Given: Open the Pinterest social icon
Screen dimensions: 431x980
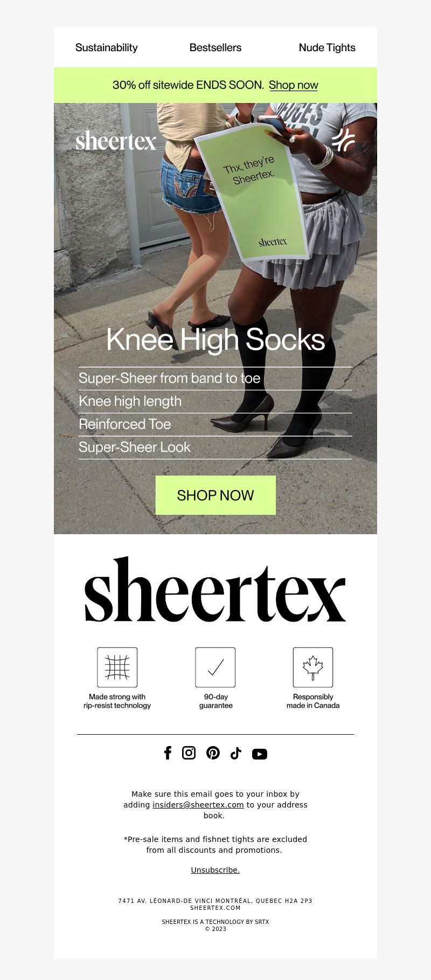Looking at the screenshot, I should tap(213, 753).
